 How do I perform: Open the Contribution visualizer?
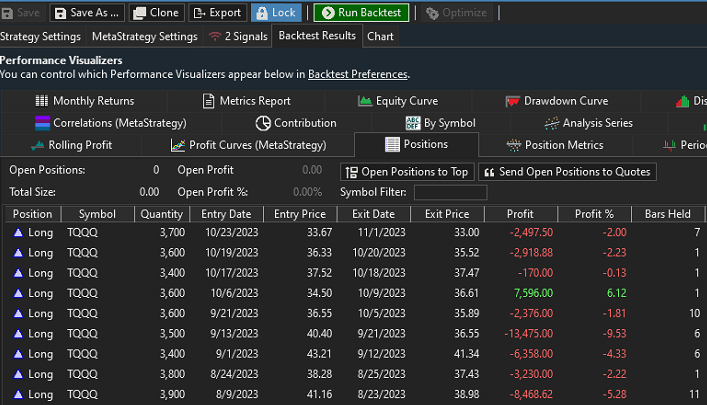(x=296, y=123)
